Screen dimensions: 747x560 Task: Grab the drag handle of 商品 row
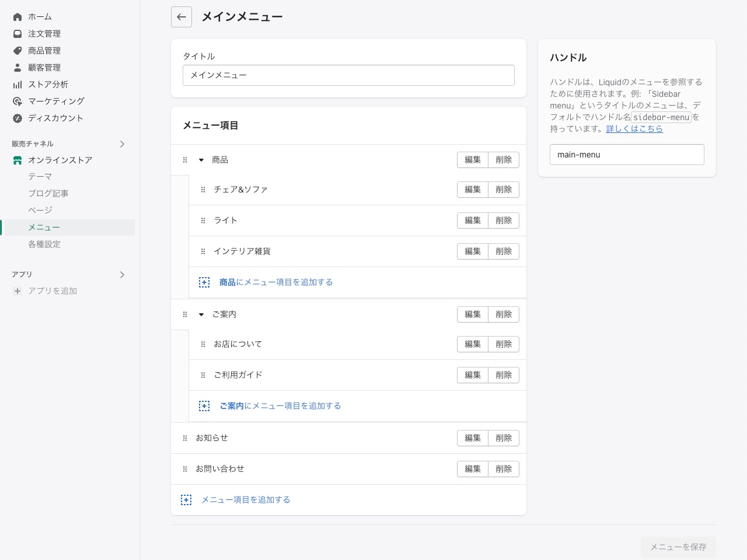[185, 160]
